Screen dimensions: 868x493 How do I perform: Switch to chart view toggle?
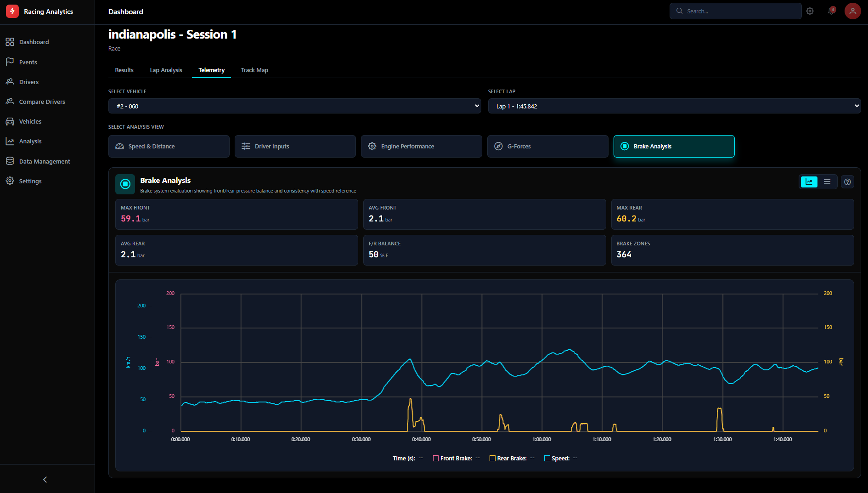[x=809, y=181]
